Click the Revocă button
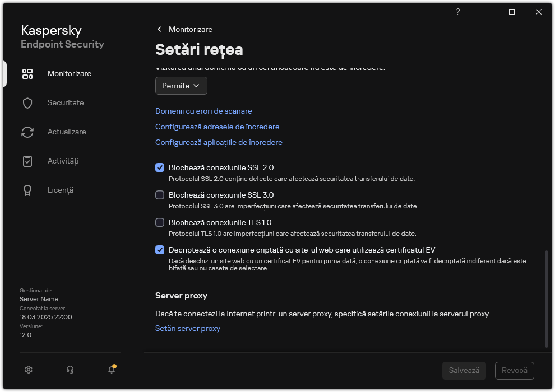 515,370
